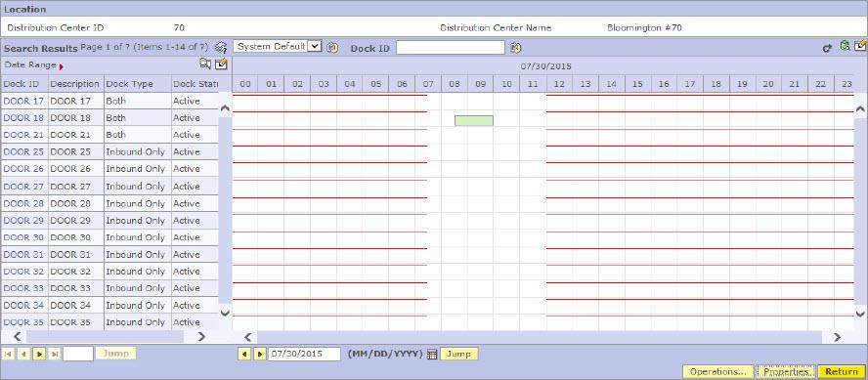Viewport: 868px width, 380px height.
Task: Click dock list vertical scroll up arrow
Action: pos(225,108)
